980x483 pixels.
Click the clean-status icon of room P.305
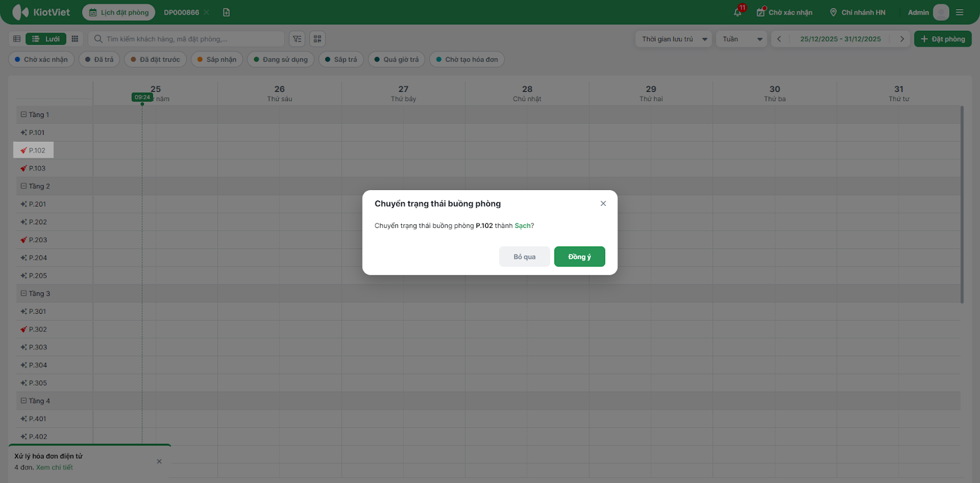click(23, 383)
